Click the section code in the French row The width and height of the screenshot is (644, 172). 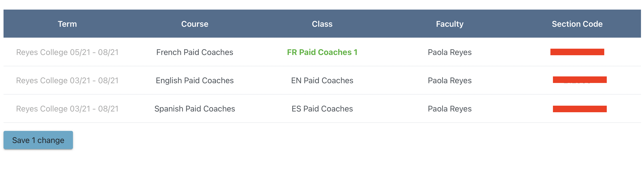pyautogui.click(x=577, y=52)
